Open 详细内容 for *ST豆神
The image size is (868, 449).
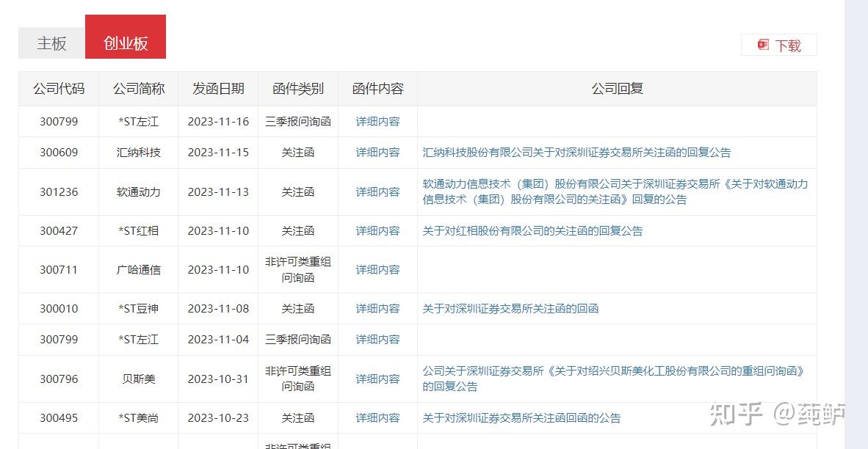click(x=377, y=309)
